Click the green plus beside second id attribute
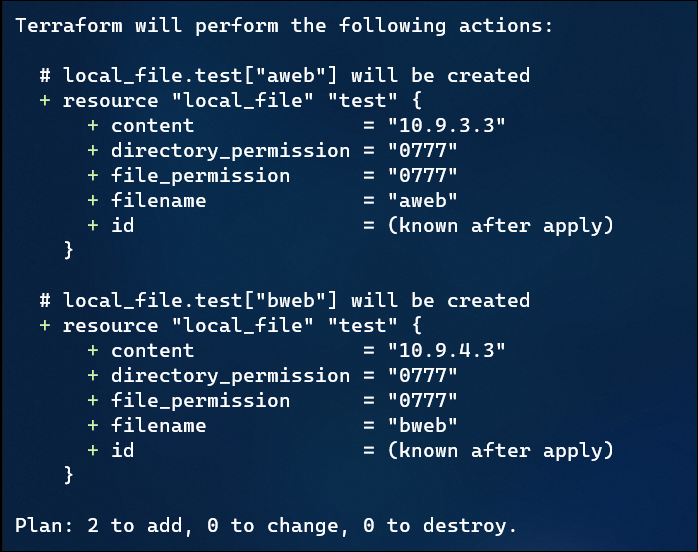The width and height of the screenshot is (698, 552). pos(93,450)
